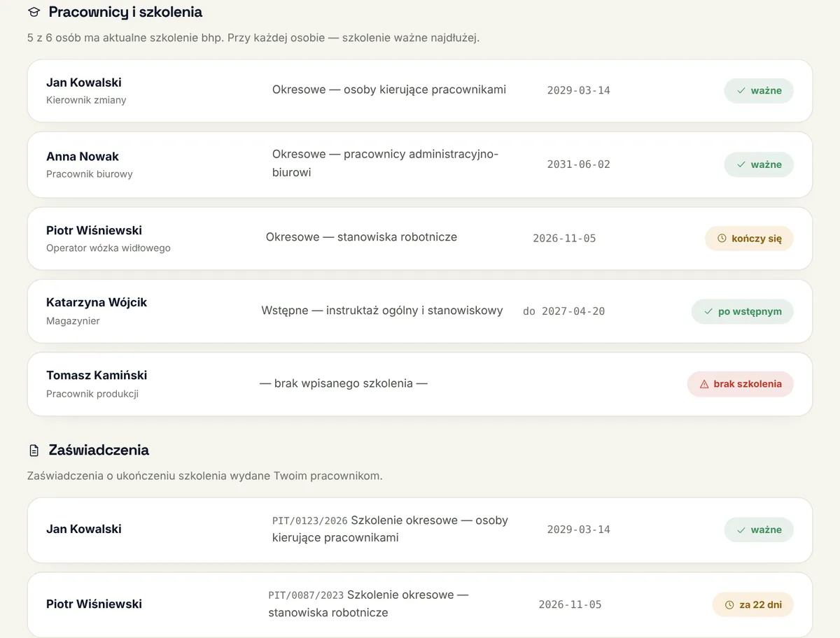Click the Kierownik zmiany job title
Image resolution: width=840 pixels, height=638 pixels.
(86, 100)
